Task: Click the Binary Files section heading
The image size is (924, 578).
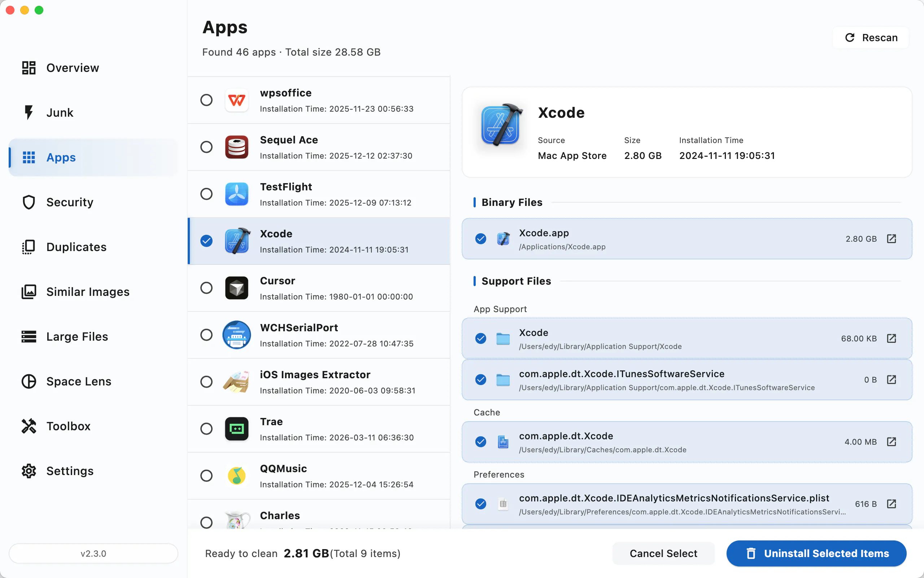Action: 512,202
